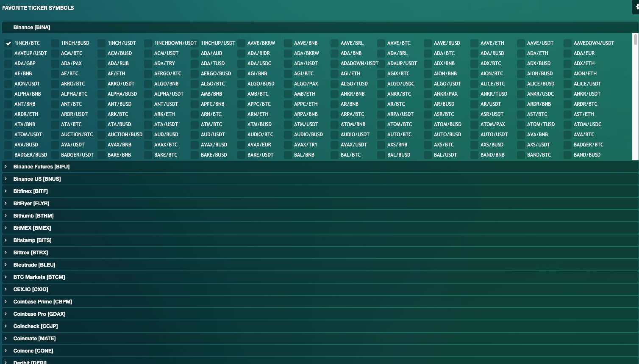Expand the Bitstamp [BITS] section
The width and height of the screenshot is (639, 364).
pyautogui.click(x=320, y=240)
